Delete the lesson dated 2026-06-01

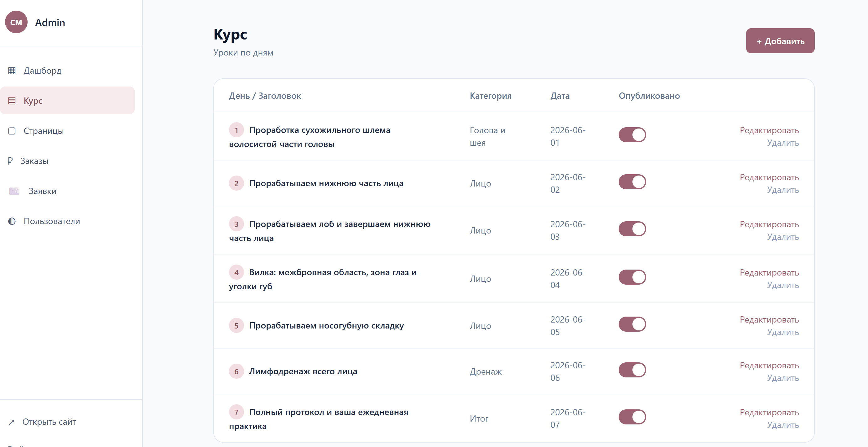tap(783, 143)
